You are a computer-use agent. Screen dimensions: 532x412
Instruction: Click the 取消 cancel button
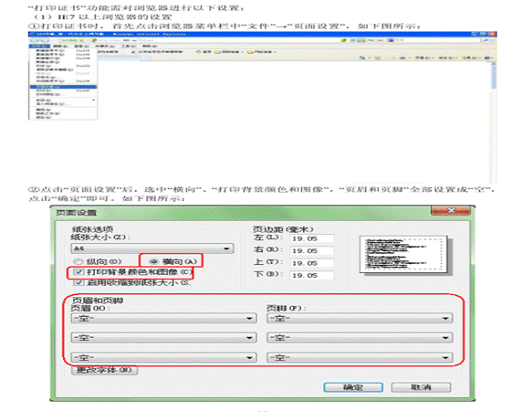coord(421,387)
